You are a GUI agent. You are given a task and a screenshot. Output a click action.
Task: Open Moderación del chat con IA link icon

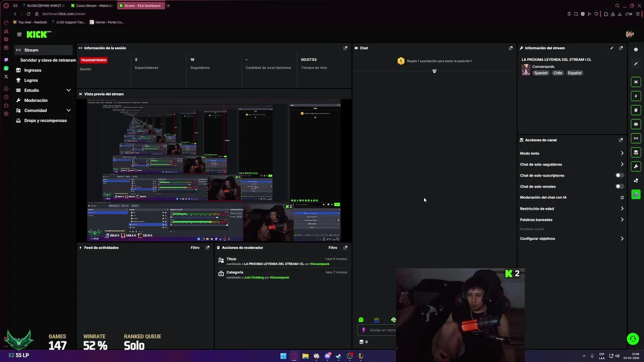(622, 198)
